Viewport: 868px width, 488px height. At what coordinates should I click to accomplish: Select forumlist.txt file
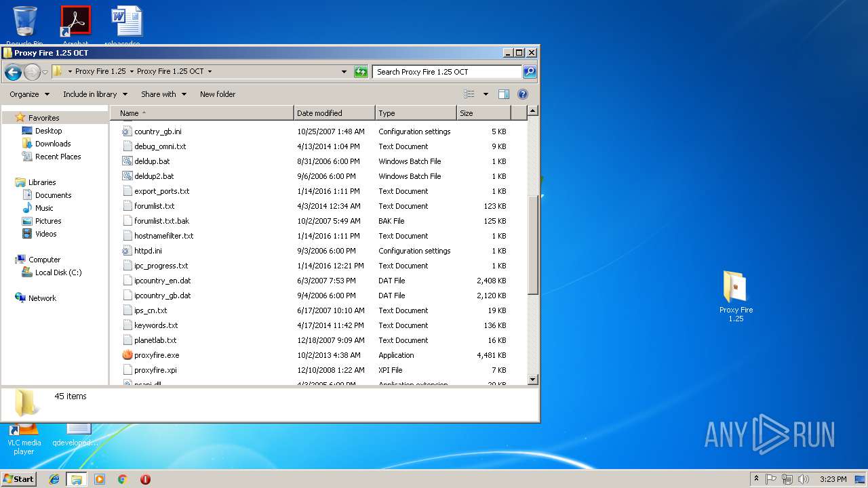pyautogui.click(x=154, y=206)
